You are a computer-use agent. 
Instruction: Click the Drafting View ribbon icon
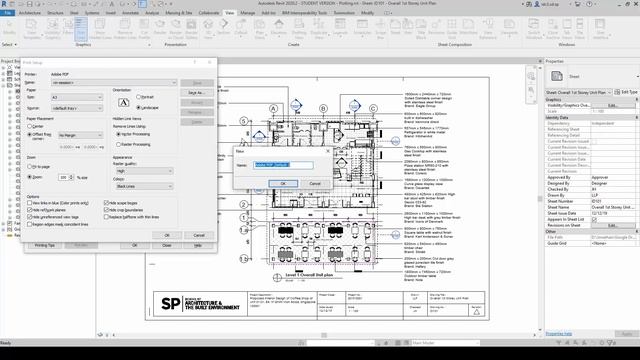pos(299,29)
